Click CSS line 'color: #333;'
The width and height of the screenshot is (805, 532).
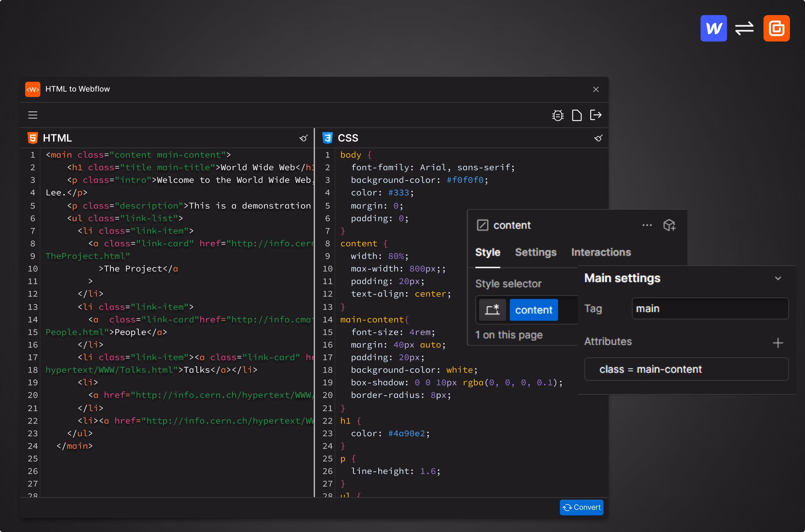click(x=382, y=193)
